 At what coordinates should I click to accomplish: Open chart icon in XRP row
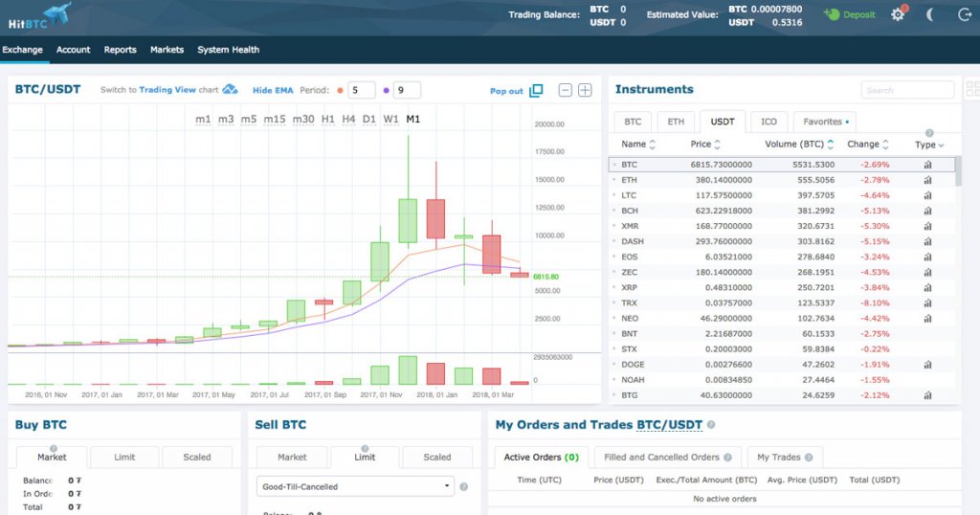[927, 287]
